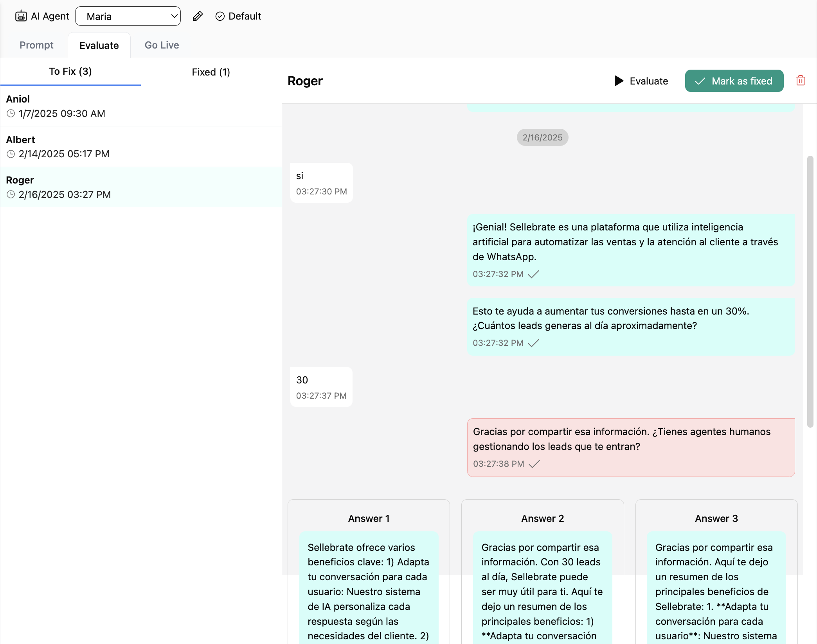Click the pencil edit agent icon

click(x=198, y=16)
